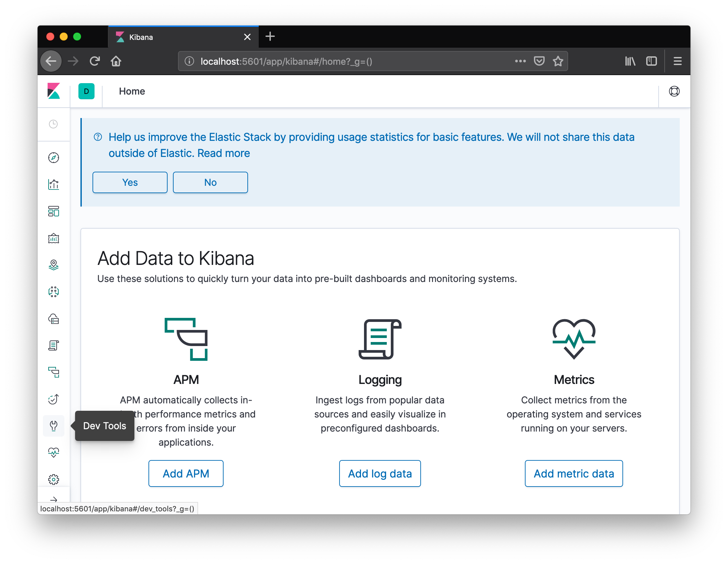Open the Logs sidebar icon
This screenshot has height=564, width=728.
pos(54,345)
